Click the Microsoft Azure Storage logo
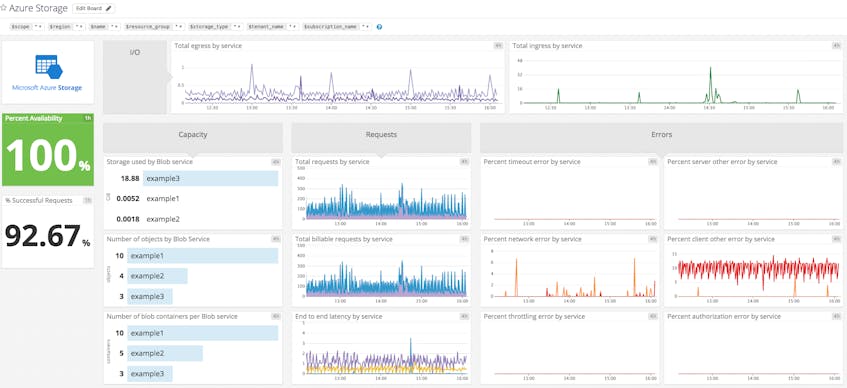 click(x=48, y=72)
